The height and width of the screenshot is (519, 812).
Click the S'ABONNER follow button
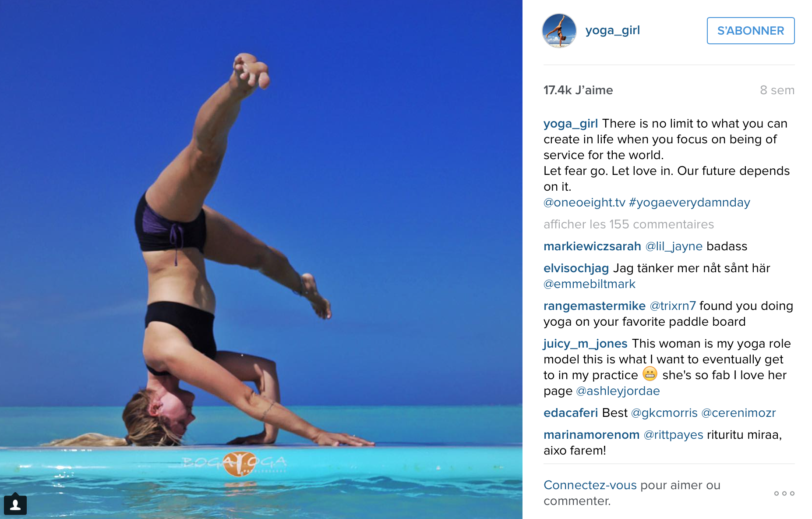751,31
